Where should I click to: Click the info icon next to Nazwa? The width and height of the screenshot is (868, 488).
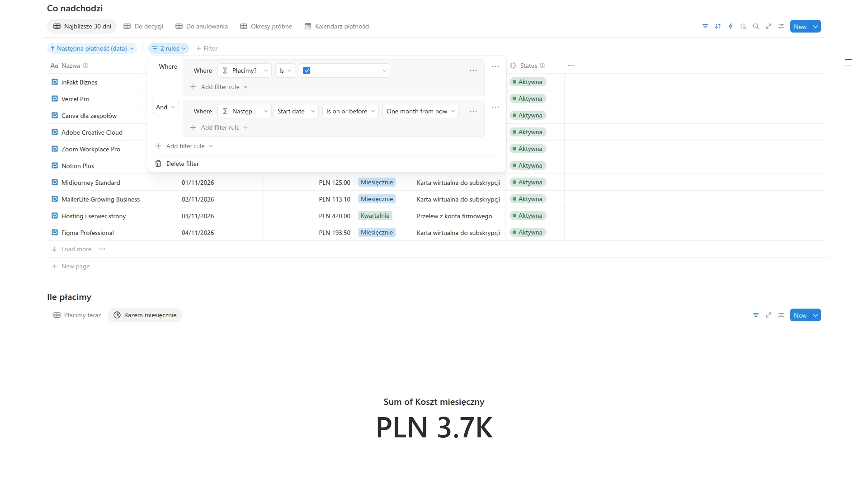point(85,66)
